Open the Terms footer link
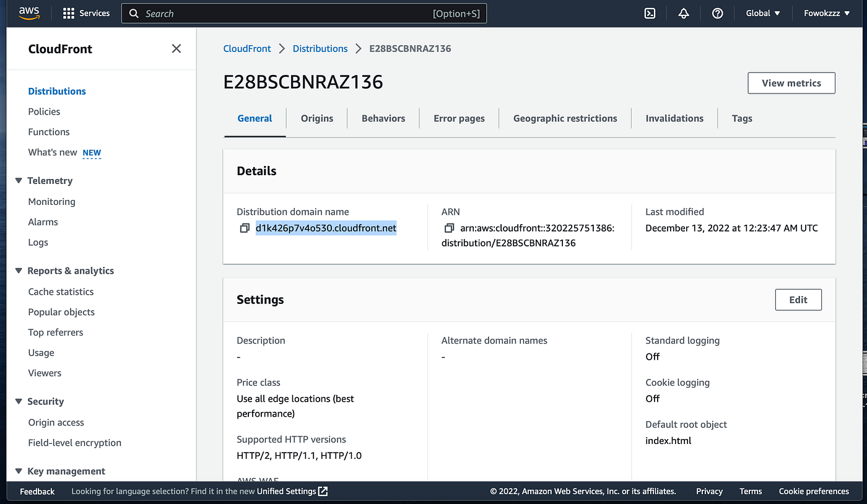867x504 pixels. point(751,491)
